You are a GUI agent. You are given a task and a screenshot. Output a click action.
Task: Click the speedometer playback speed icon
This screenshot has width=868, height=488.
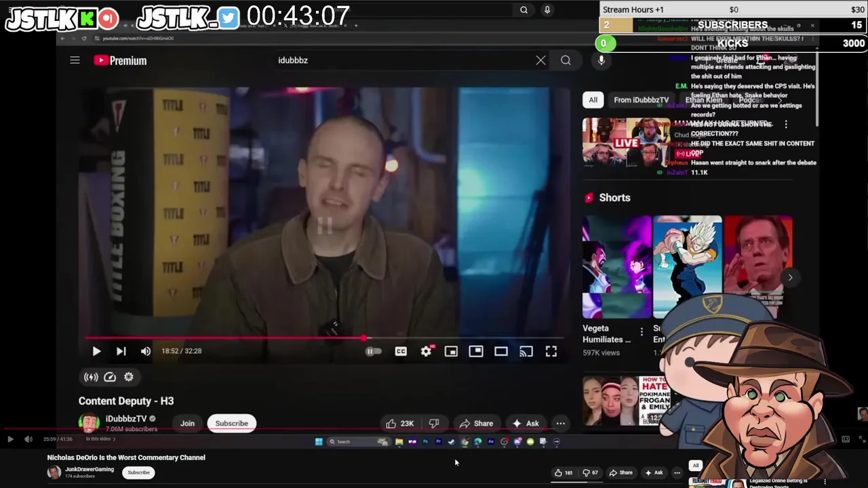click(x=110, y=377)
